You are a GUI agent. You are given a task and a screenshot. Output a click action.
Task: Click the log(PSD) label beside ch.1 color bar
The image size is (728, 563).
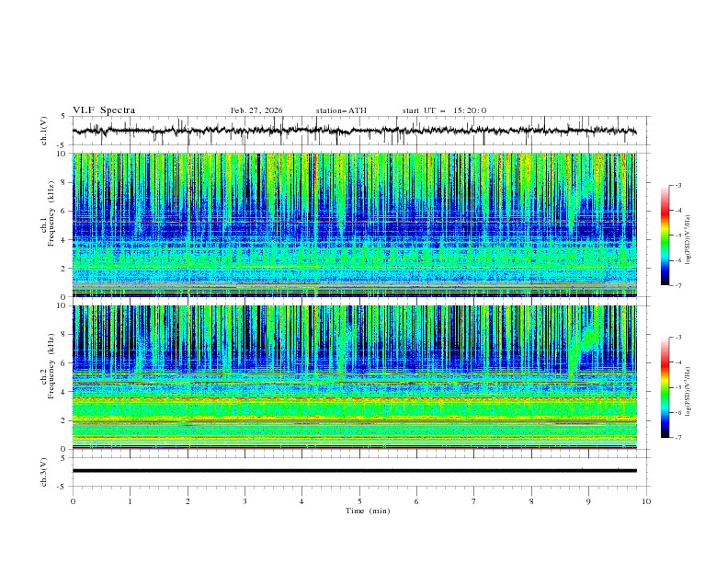(x=688, y=240)
